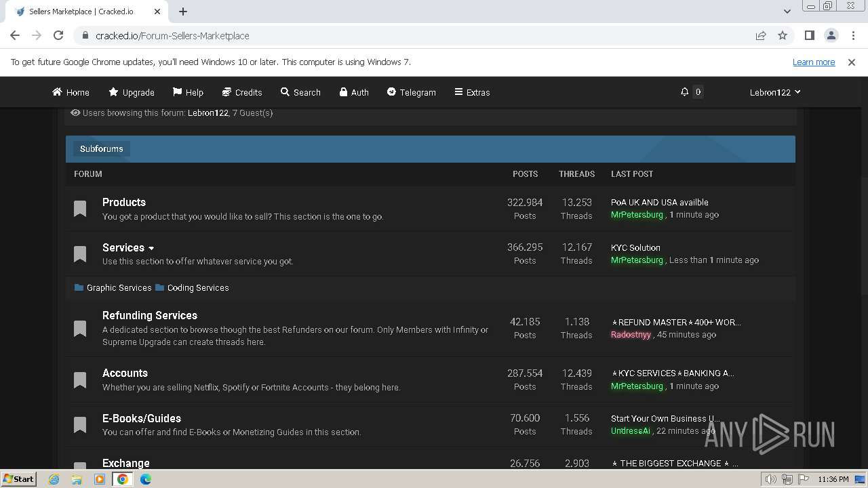Open the Services forum
This screenshot has height=488, width=868.
[x=123, y=247]
